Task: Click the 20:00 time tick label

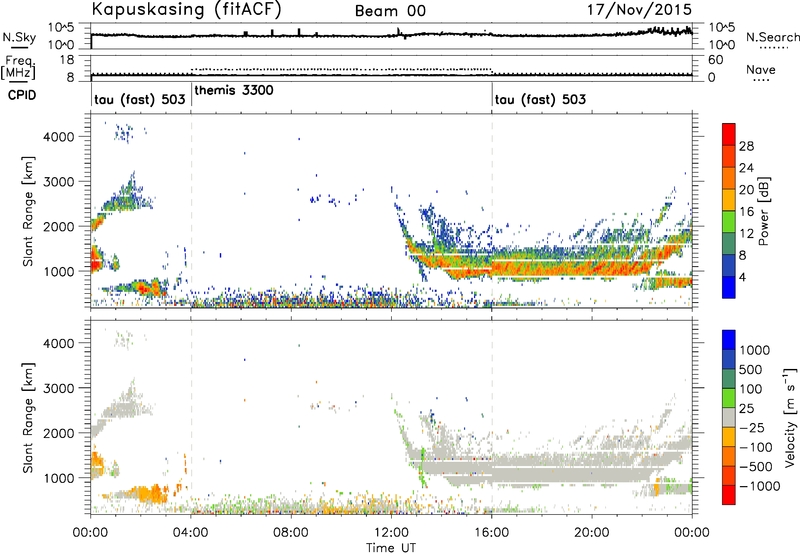Action: point(592,533)
